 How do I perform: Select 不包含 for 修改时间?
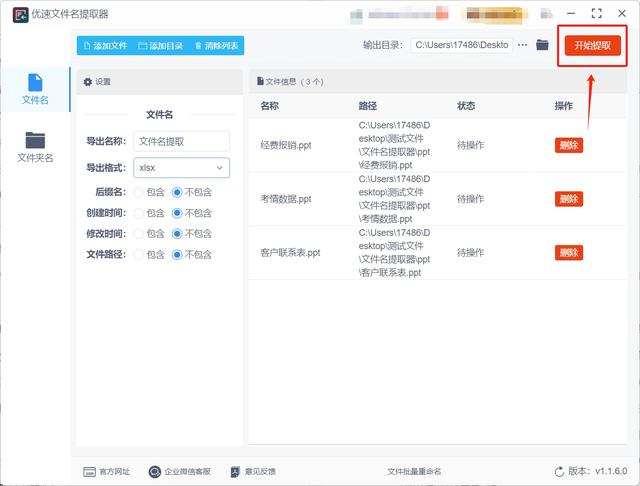pyautogui.click(x=177, y=234)
